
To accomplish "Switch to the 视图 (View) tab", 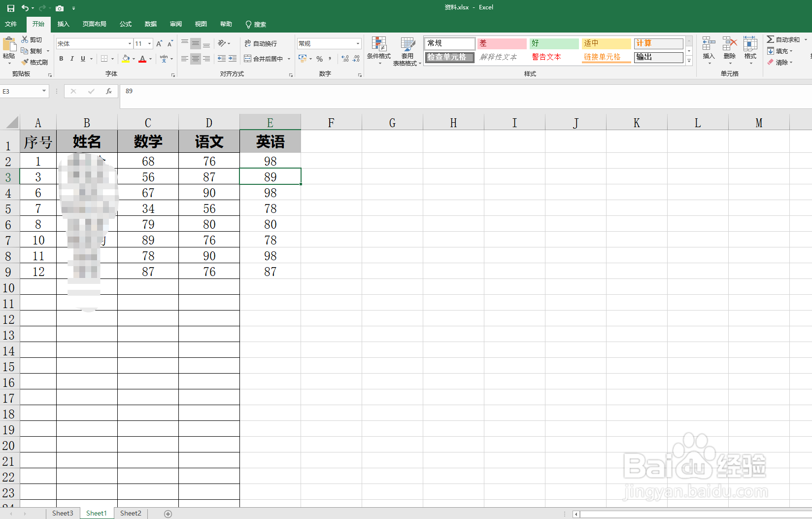I will point(201,24).
